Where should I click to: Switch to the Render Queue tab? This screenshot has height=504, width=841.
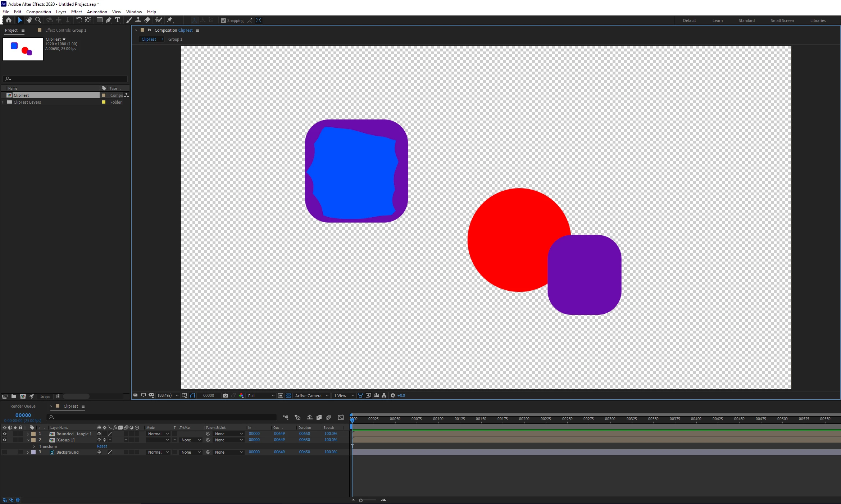(23, 406)
